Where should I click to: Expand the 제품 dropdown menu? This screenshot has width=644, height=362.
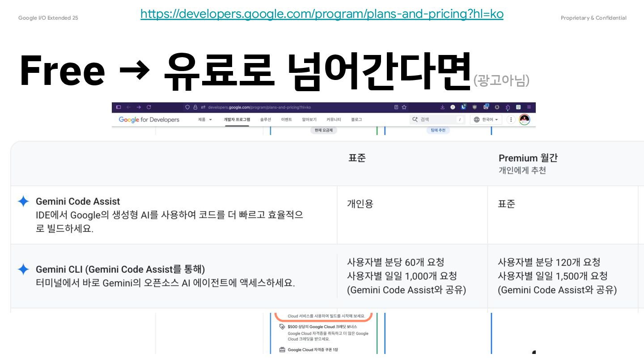[205, 120]
